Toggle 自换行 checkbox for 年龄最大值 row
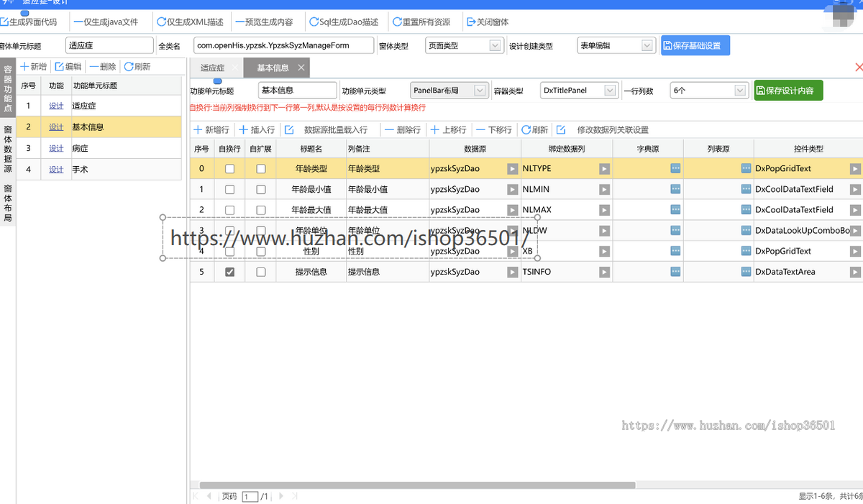This screenshot has height=504, width=863. (229, 210)
